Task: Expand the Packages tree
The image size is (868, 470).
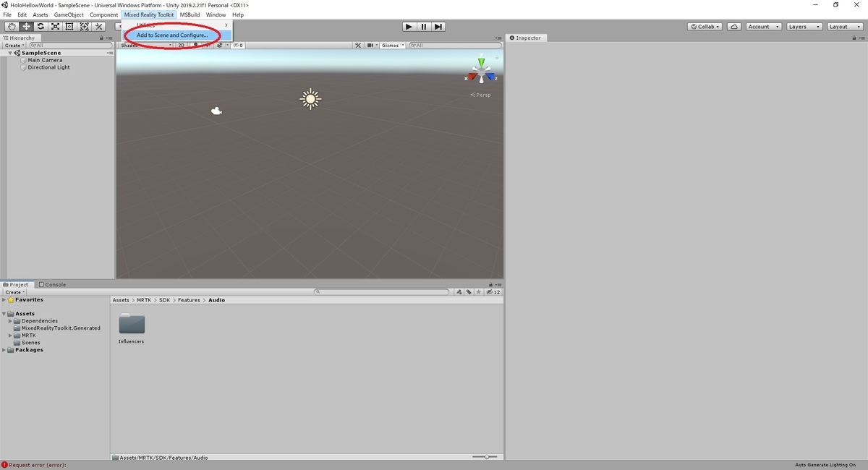Action: click(x=4, y=350)
